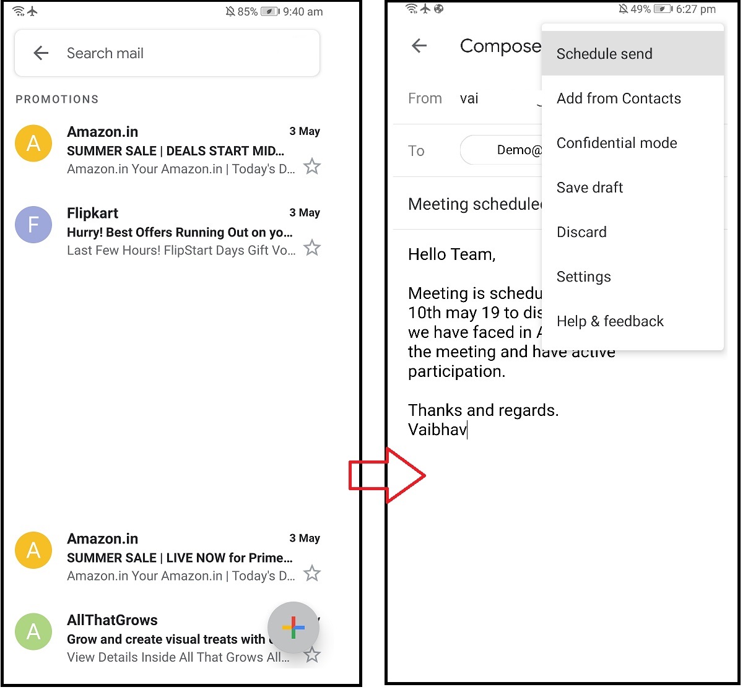Tap the Flipkart sender avatar
Screen dimensions: 748x700
[x=33, y=225]
